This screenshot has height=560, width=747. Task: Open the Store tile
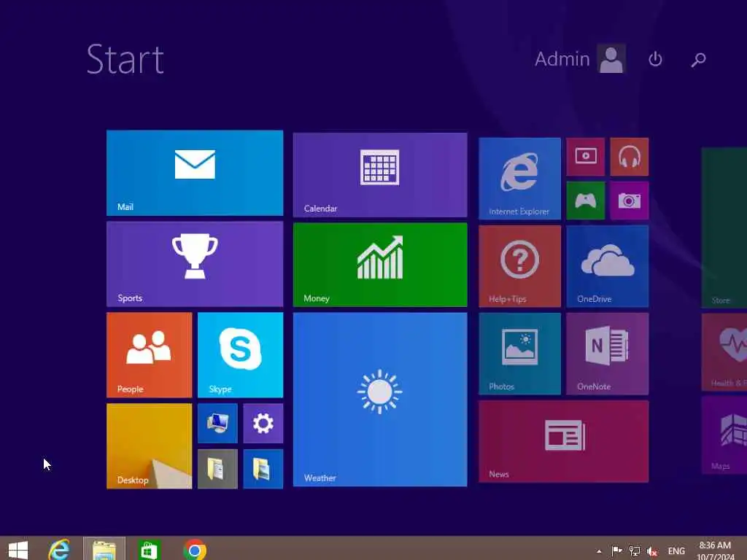point(724,227)
